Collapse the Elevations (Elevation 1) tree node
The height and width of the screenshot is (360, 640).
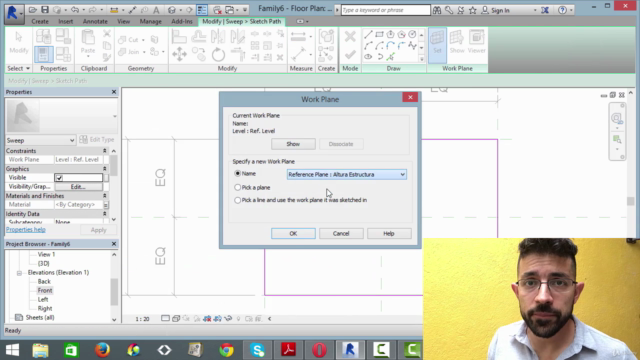pos(19,273)
